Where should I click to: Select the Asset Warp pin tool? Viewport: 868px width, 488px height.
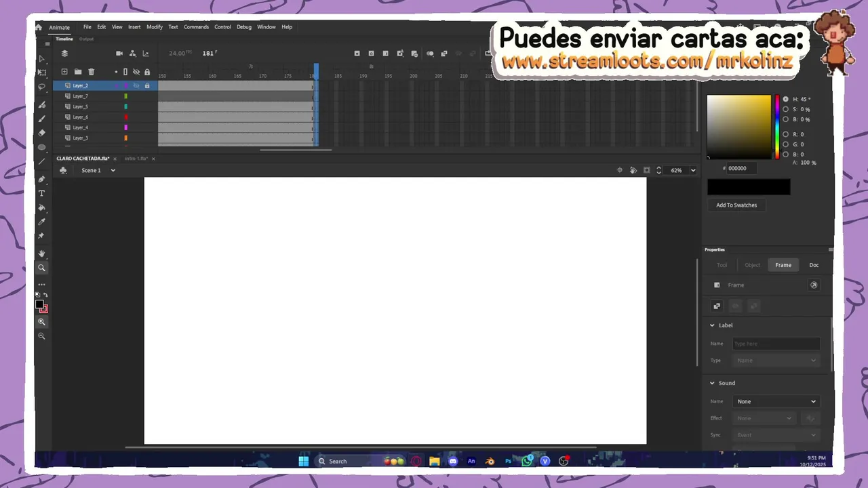(x=41, y=236)
